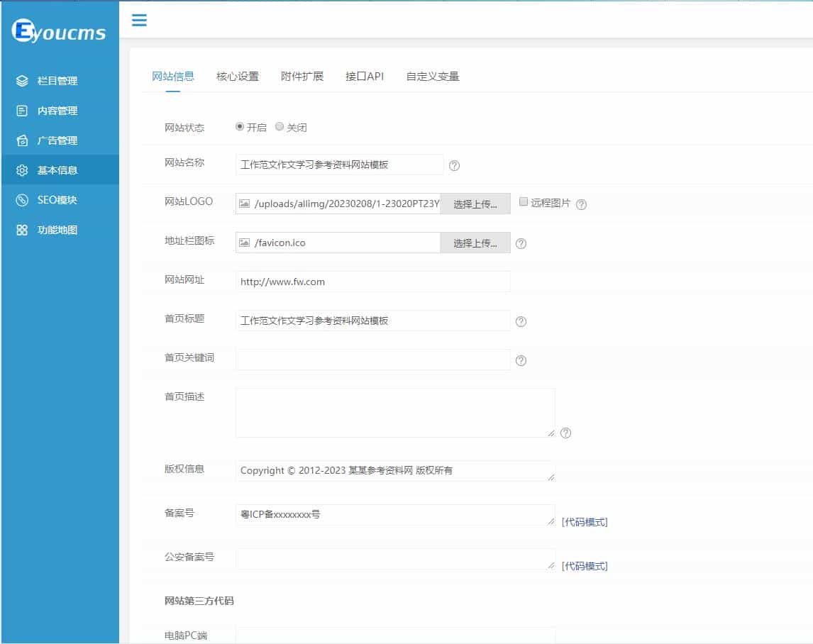
Task: Open the 接口API tab
Action: coord(365,76)
